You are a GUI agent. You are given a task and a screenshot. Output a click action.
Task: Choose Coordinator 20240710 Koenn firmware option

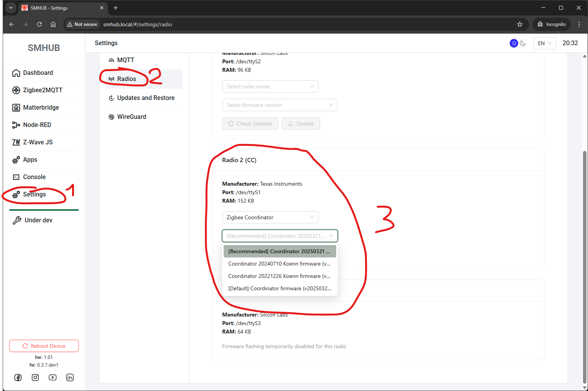[x=279, y=264]
